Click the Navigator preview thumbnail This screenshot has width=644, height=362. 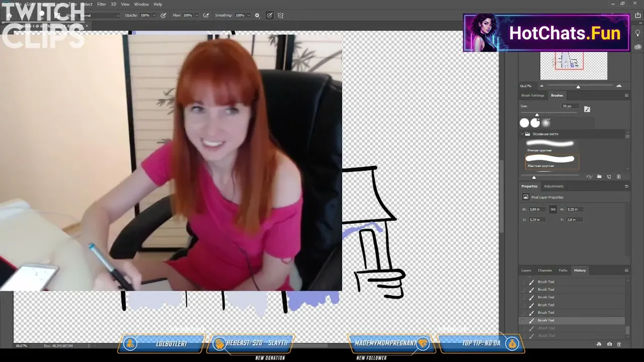click(574, 66)
